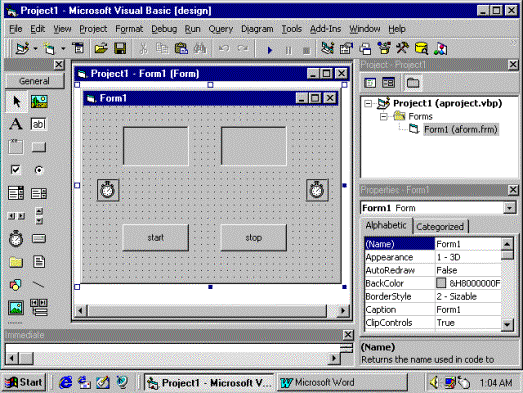This screenshot has width=523, height=393.
Task: Click the Start run toolbar button
Action: click(270, 50)
